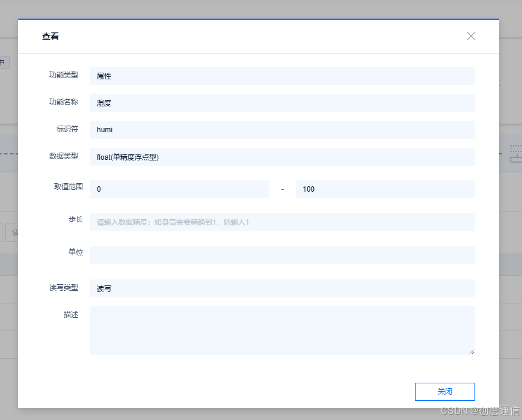Click the 查看 dialog title
Viewport: 522px width, 420px height.
51,36
